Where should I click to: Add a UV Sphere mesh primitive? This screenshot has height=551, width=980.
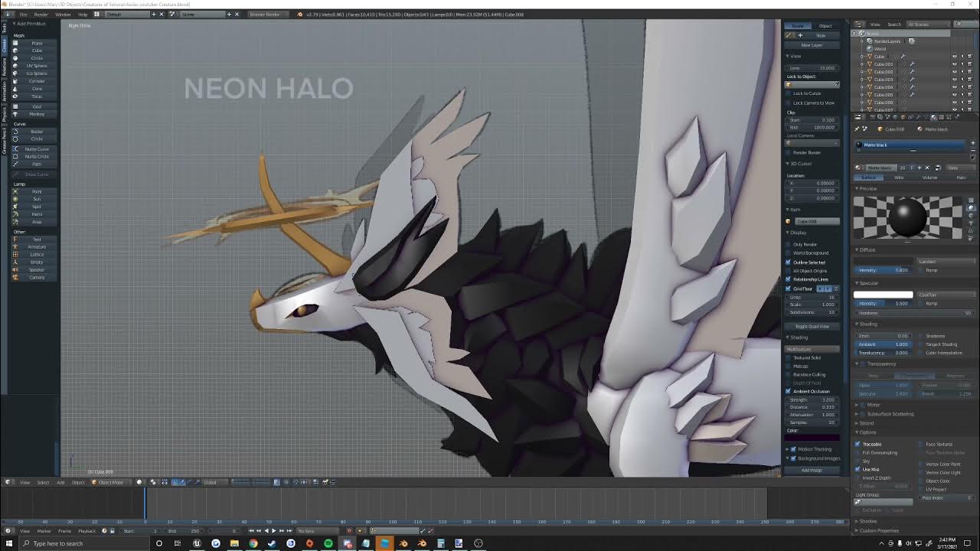coord(36,66)
